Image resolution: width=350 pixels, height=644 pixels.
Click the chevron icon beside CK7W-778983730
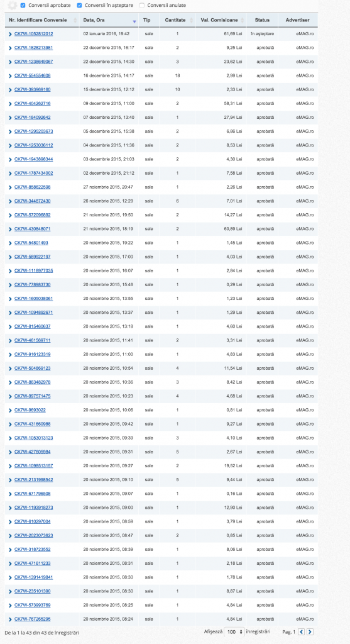pyautogui.click(x=10, y=285)
